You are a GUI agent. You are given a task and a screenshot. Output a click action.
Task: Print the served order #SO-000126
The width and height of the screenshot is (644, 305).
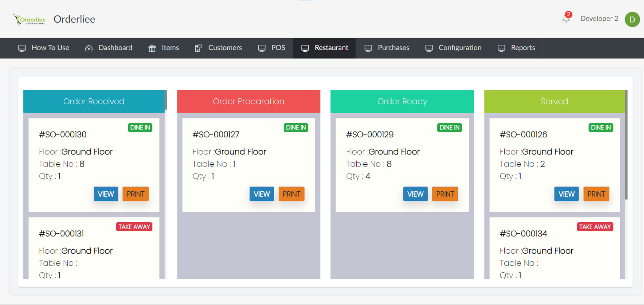coord(596,194)
